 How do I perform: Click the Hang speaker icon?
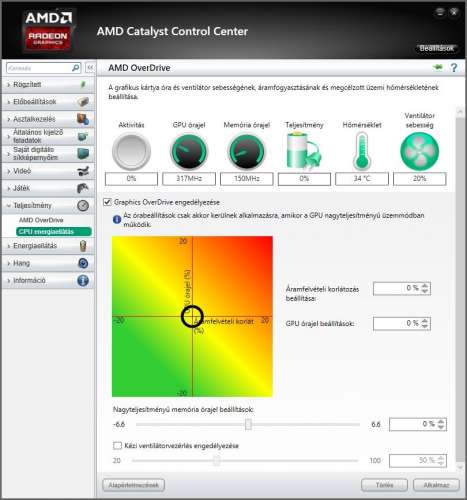pyautogui.click(x=83, y=263)
